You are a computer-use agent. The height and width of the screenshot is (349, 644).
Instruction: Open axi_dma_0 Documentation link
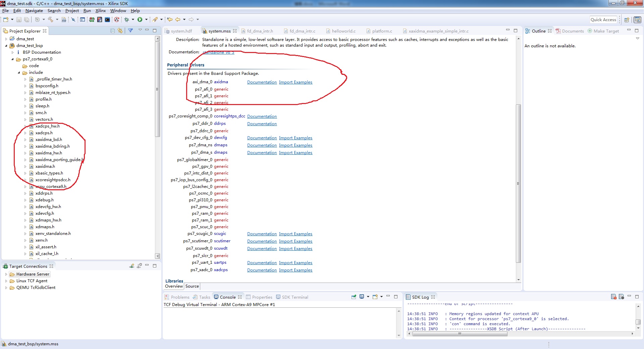(262, 82)
